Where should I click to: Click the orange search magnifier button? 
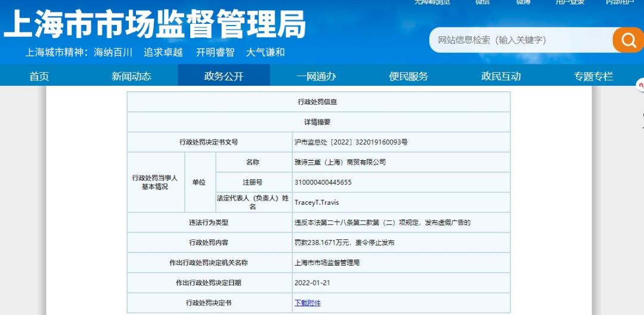click(628, 40)
